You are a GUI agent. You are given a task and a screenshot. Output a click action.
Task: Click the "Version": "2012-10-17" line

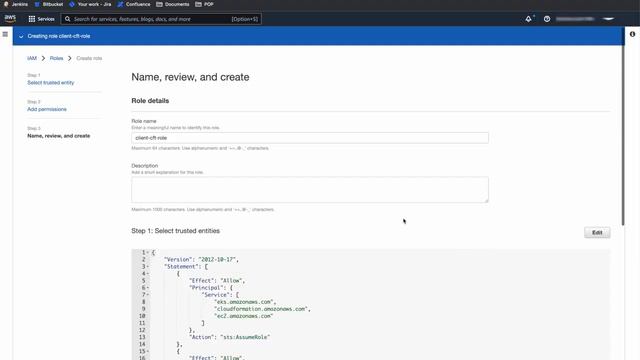pos(201,260)
